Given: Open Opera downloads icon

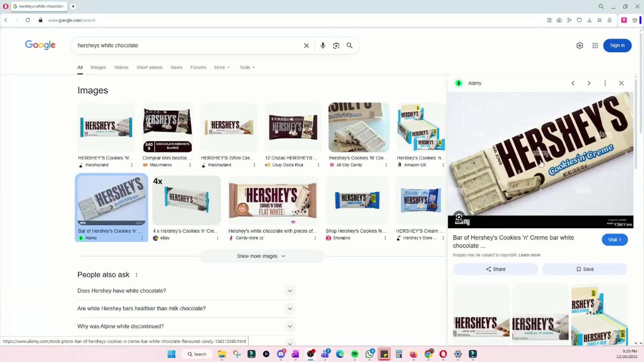Looking at the screenshot, I should 589,20.
